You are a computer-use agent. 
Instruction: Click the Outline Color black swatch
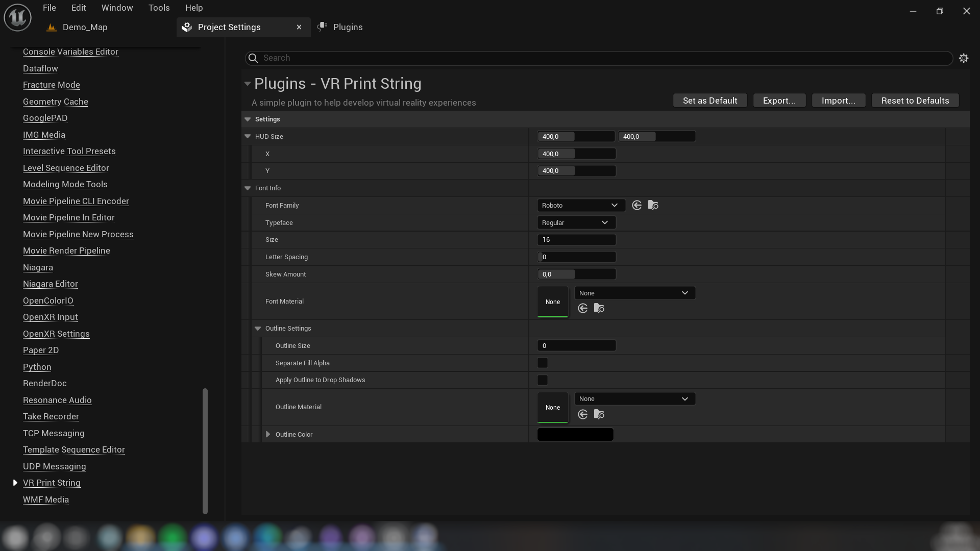[575, 435]
